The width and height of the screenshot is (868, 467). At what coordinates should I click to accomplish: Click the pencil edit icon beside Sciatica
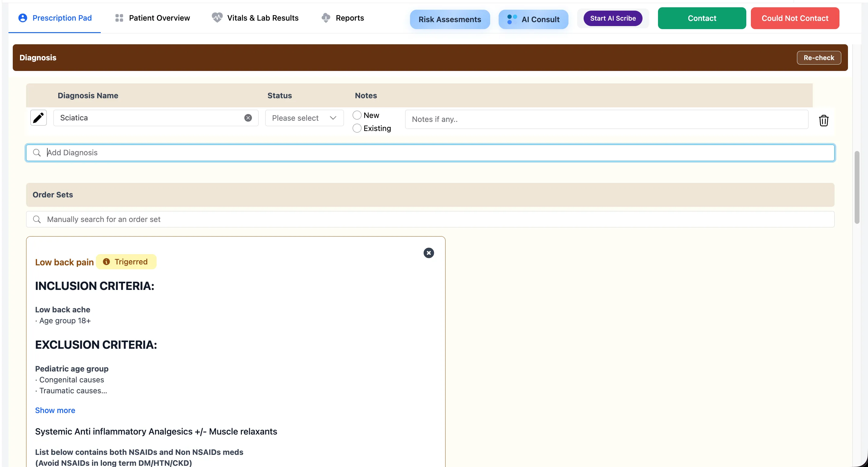coord(39,118)
